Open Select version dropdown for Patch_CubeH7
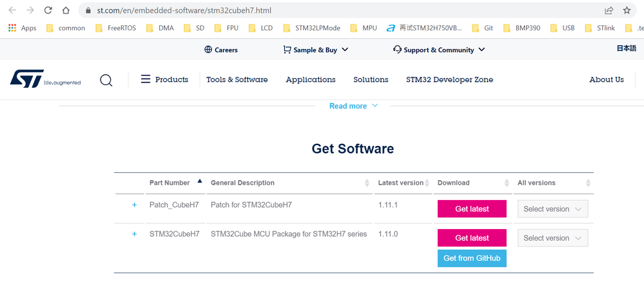 [553, 208]
